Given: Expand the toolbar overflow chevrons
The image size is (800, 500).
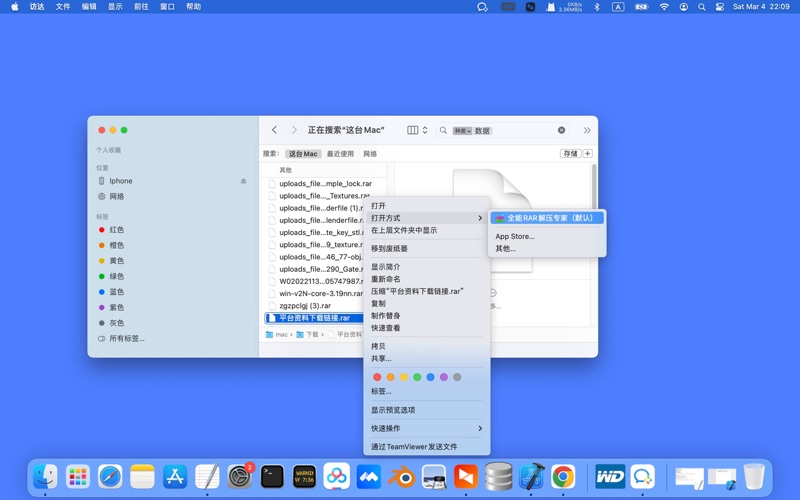Looking at the screenshot, I should pos(587,130).
